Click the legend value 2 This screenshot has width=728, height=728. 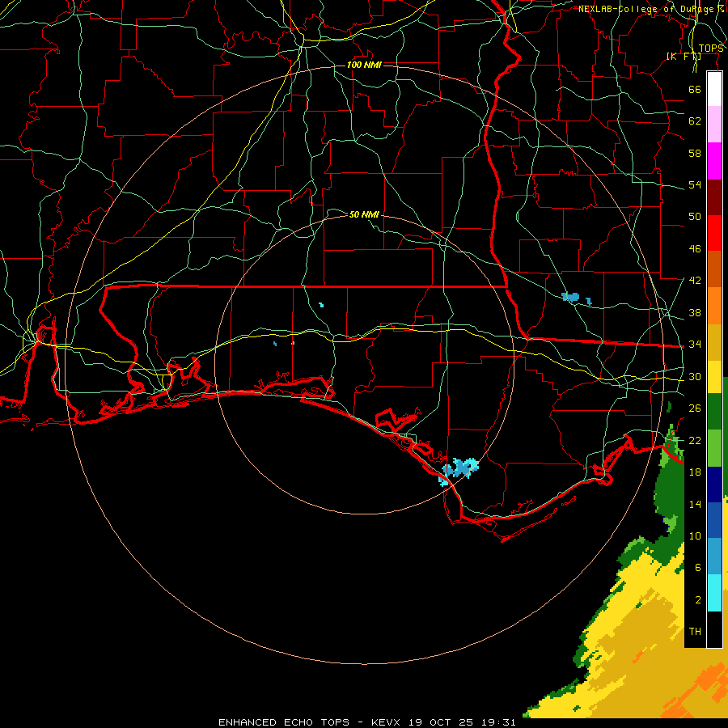click(x=697, y=600)
